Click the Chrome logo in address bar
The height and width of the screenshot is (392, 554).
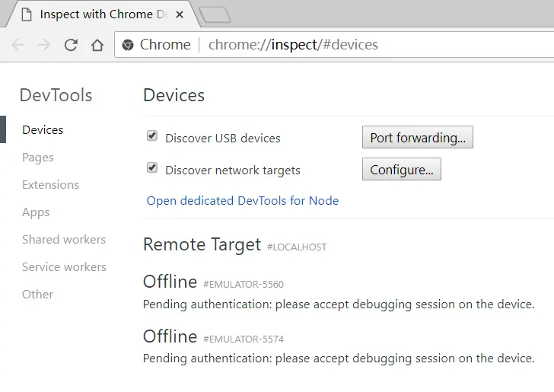point(128,45)
